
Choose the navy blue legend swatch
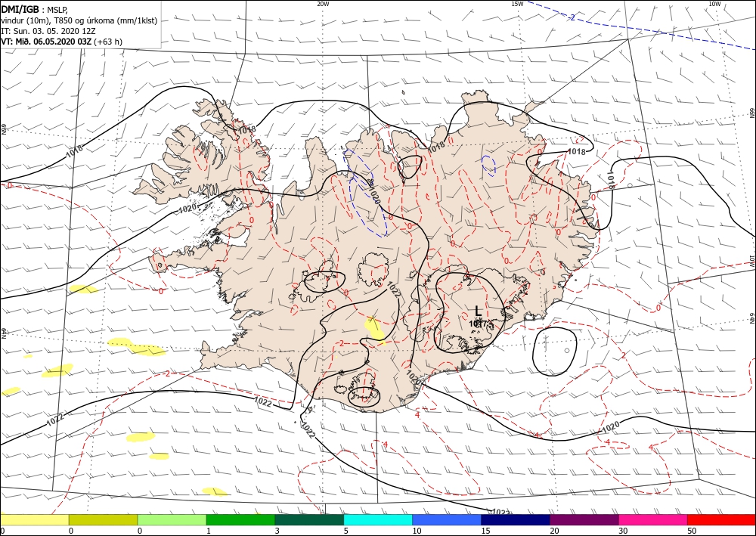click(x=516, y=519)
